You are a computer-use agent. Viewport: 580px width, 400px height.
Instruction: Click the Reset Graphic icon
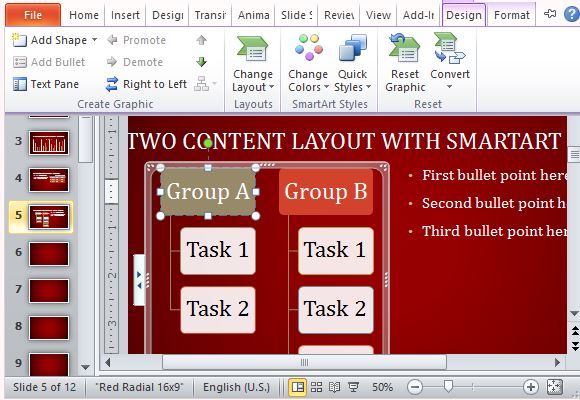[405, 47]
